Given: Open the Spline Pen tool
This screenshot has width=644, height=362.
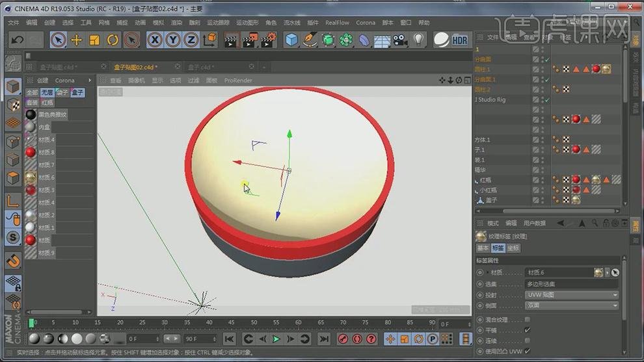Looking at the screenshot, I should 310,40.
